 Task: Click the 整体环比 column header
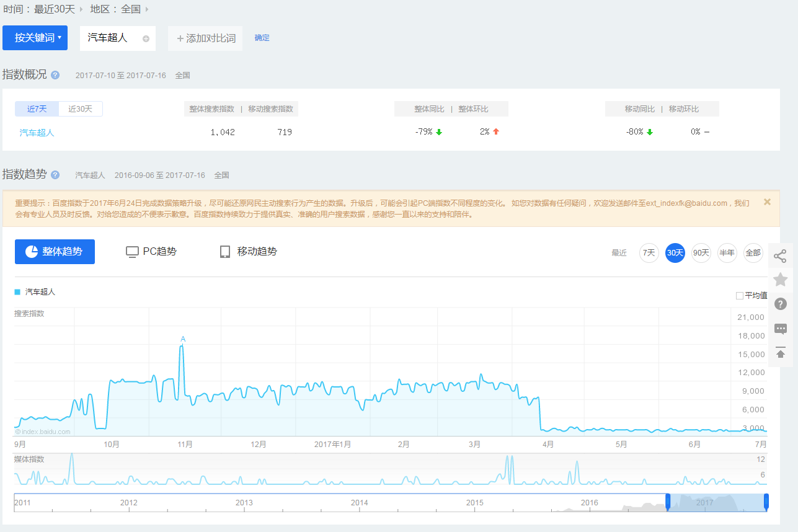click(x=473, y=109)
